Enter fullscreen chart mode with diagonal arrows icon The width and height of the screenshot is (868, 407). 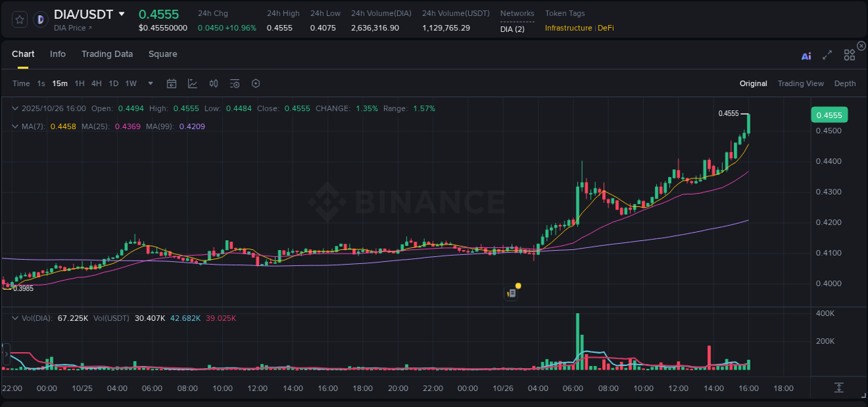827,55
